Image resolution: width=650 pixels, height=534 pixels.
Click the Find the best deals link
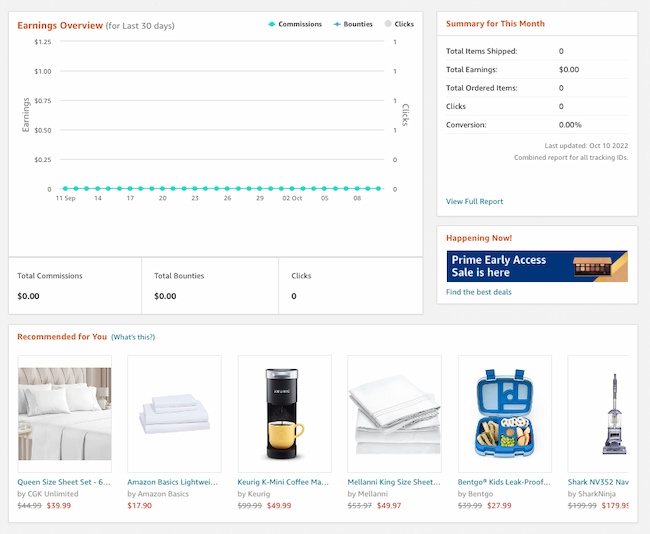[479, 292]
